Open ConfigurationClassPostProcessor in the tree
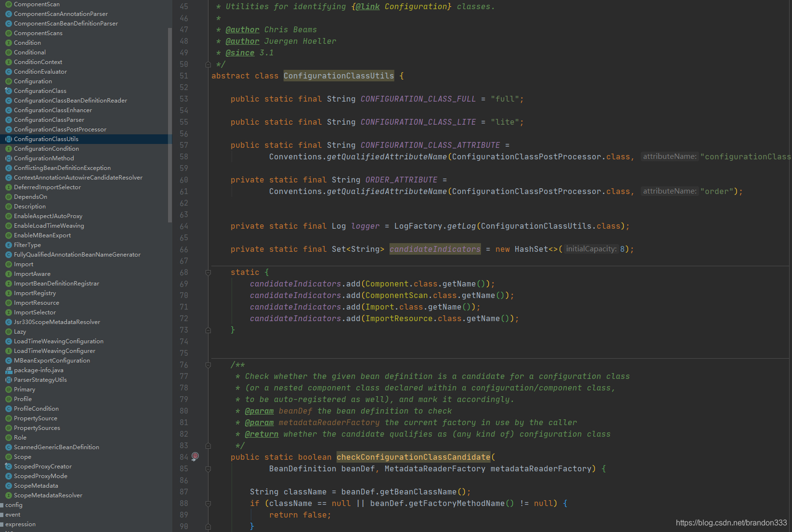 click(x=60, y=130)
